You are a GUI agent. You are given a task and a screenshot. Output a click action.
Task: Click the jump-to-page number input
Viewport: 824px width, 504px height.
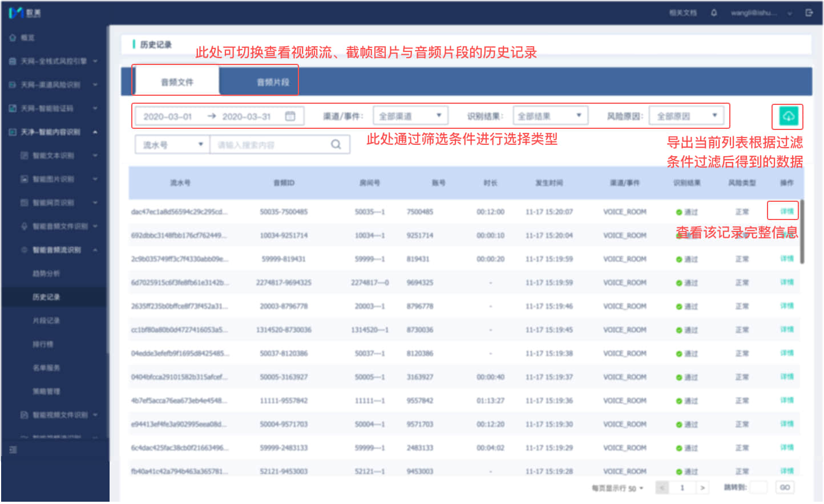coord(758,487)
